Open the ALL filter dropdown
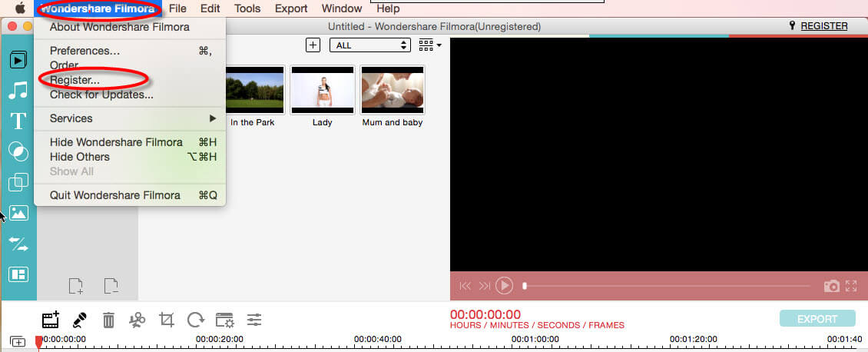 369,45
